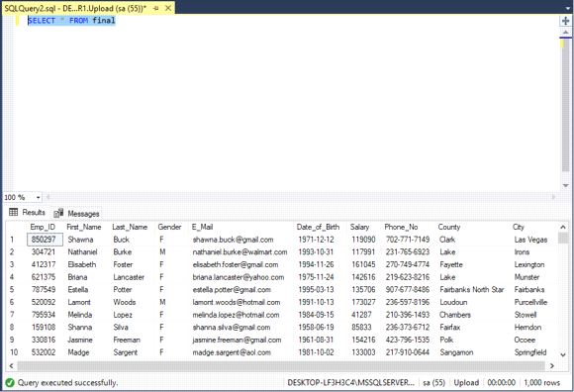Click the Date_of_Birth column header
574x392 pixels.
318,227
